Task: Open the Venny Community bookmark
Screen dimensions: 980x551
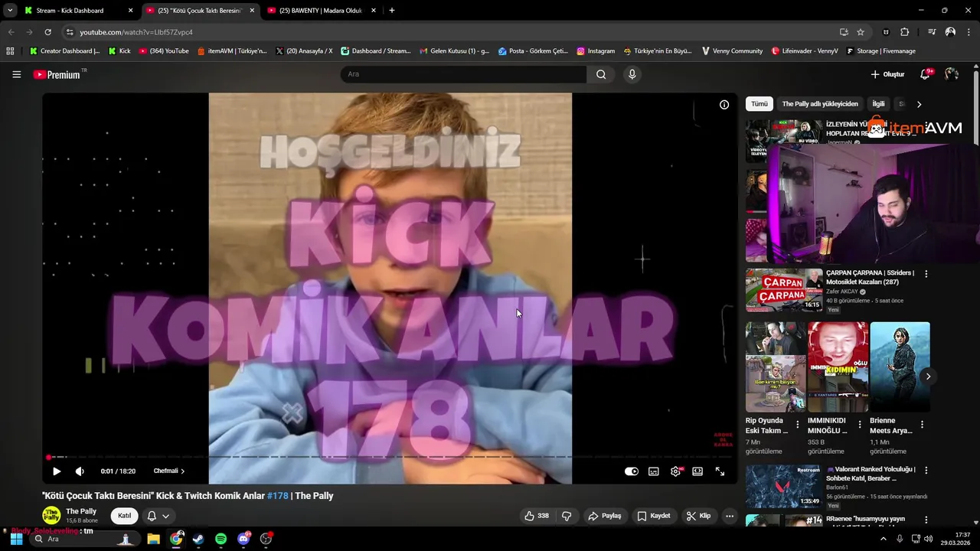Action: (731, 51)
